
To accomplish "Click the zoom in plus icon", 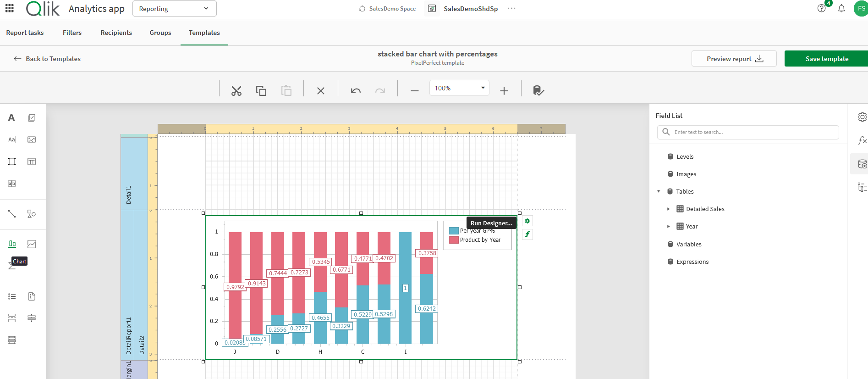I will 504,91.
